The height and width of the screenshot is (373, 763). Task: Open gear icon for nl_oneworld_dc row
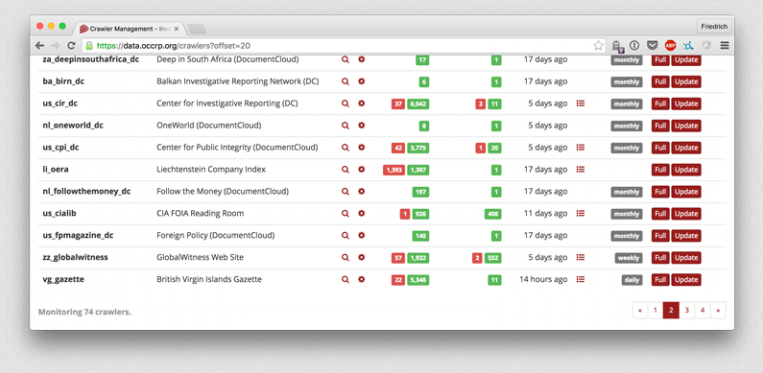(361, 125)
